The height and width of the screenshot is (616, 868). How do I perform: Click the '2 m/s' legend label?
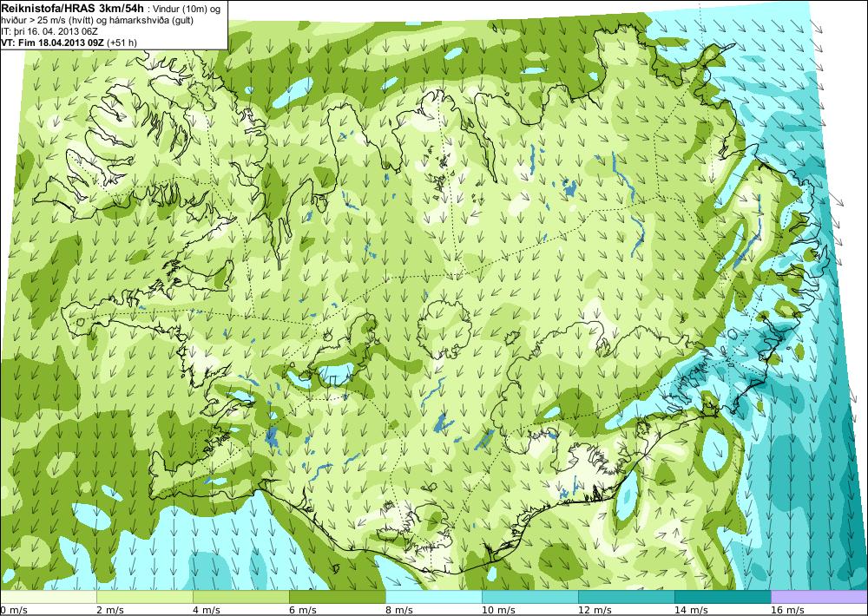110,610
